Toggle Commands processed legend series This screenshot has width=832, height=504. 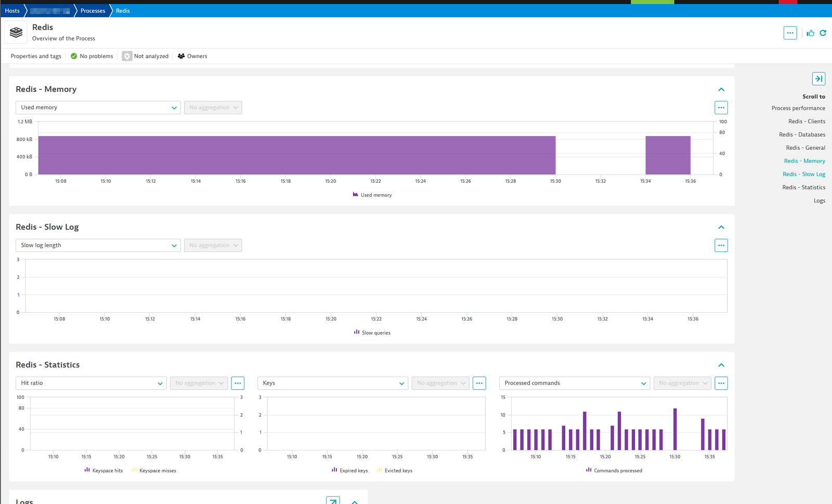(614, 470)
